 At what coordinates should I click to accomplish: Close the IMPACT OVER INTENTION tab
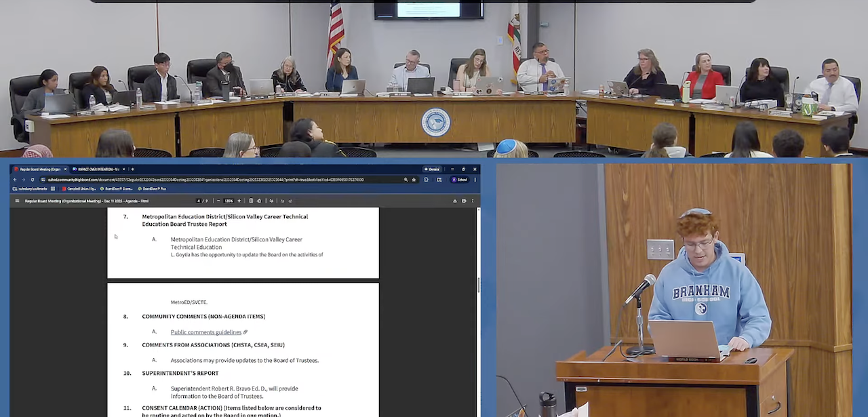coord(123,170)
